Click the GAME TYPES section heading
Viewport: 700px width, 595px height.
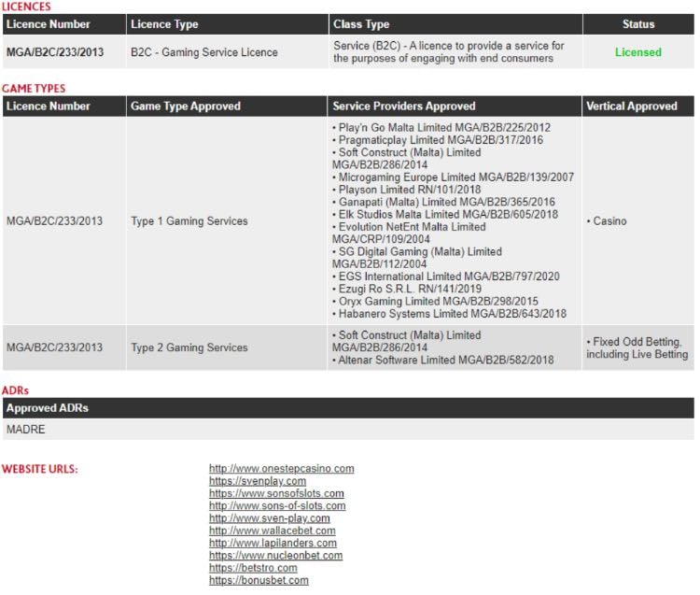click(34, 89)
